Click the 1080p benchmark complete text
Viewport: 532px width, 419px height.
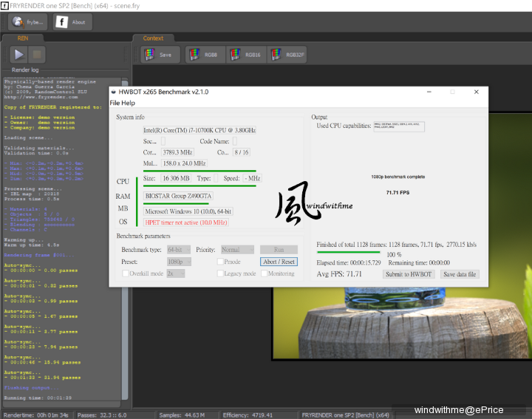[x=398, y=177]
